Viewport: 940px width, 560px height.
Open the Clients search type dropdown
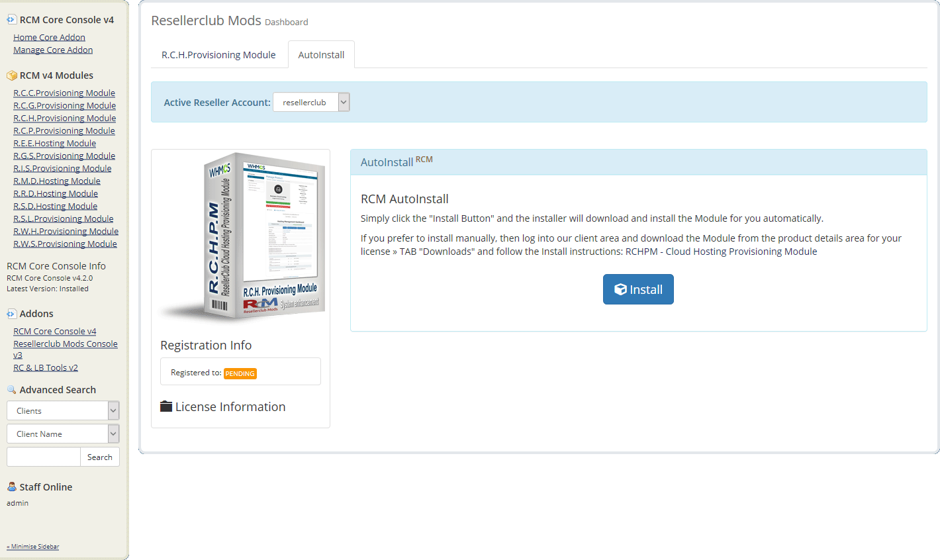[x=63, y=410]
